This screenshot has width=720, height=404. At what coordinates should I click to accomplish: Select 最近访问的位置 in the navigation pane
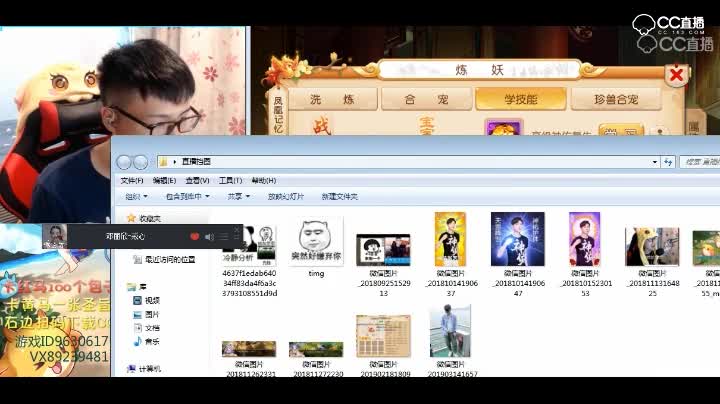click(163, 260)
